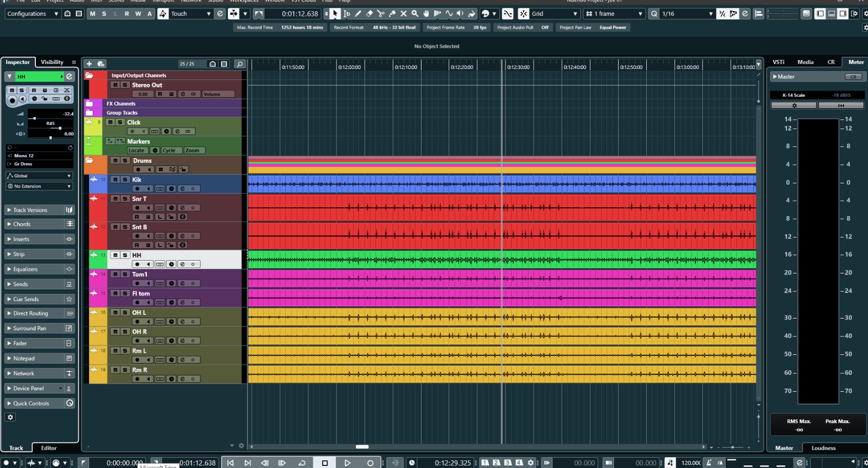The height and width of the screenshot is (468, 868).
Task: Open the 1/16 quantize preset dropdown
Action: point(687,14)
